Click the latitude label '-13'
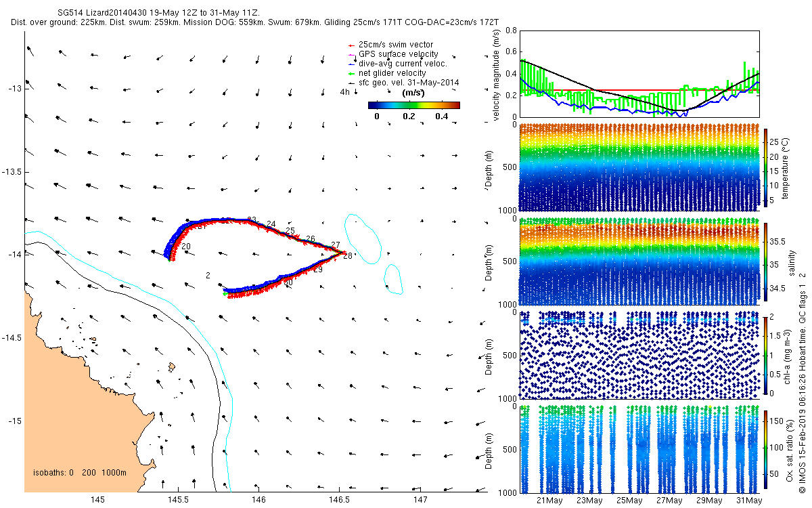The width and height of the screenshot is (812, 508). (x=15, y=88)
